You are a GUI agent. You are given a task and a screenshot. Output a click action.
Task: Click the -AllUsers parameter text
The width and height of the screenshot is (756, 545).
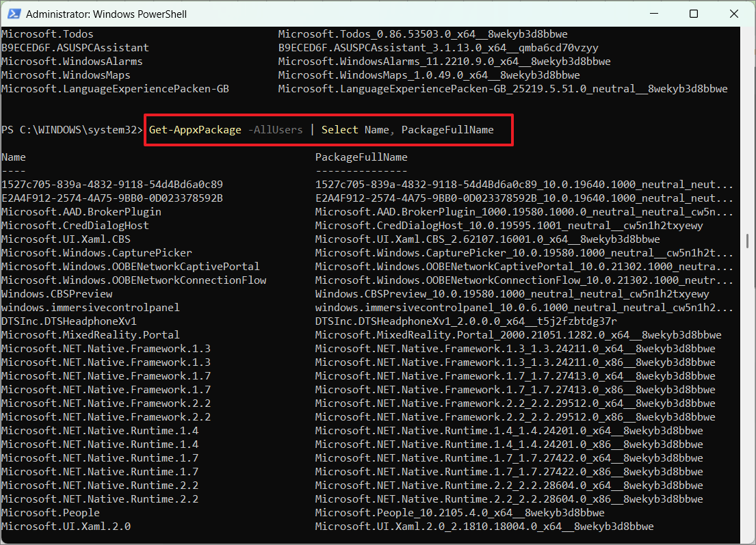(275, 130)
